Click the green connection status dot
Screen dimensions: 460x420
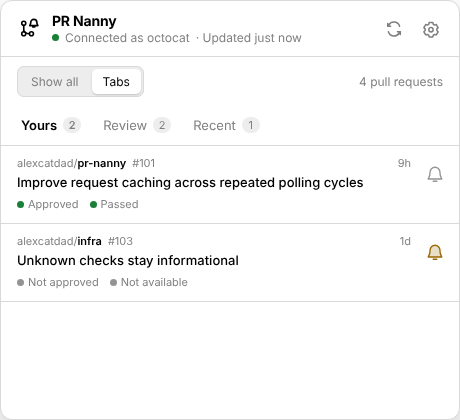pos(56,38)
